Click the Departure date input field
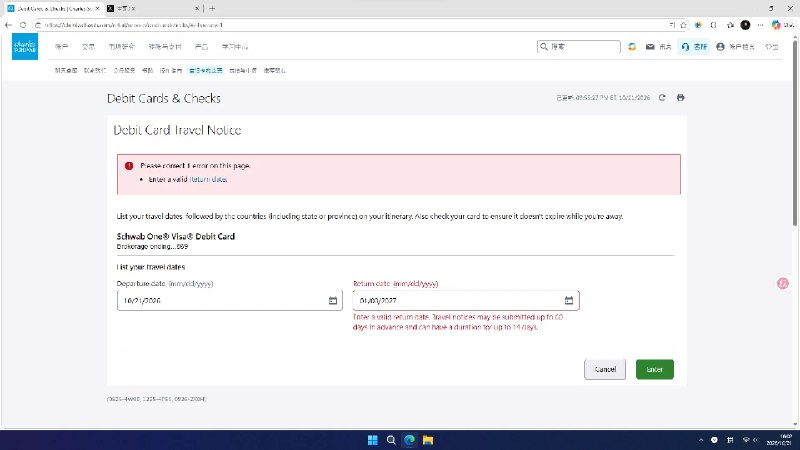Viewport: 800px width, 450px height. pyautogui.click(x=230, y=301)
